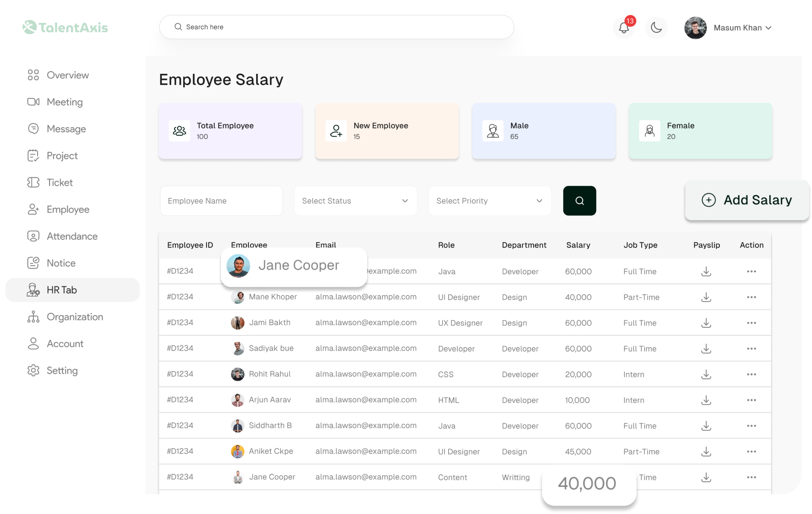Click Aniket Ckpe's avatar thumbnail

coord(238,452)
